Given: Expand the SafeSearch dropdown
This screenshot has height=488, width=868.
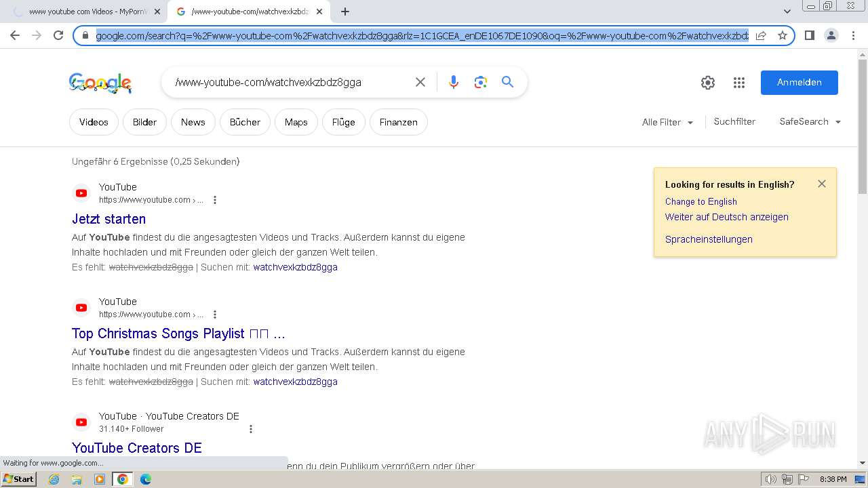Looking at the screenshot, I should (810, 121).
